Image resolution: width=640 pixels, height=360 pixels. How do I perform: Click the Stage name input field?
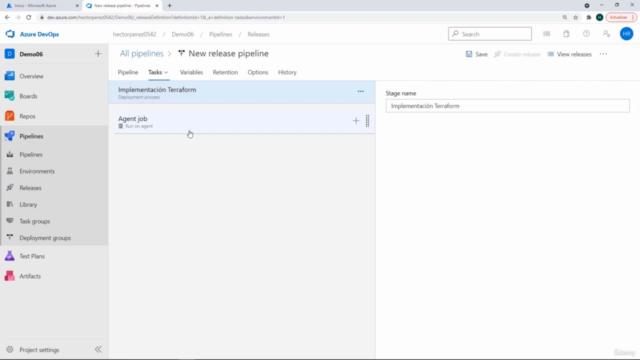(507, 106)
